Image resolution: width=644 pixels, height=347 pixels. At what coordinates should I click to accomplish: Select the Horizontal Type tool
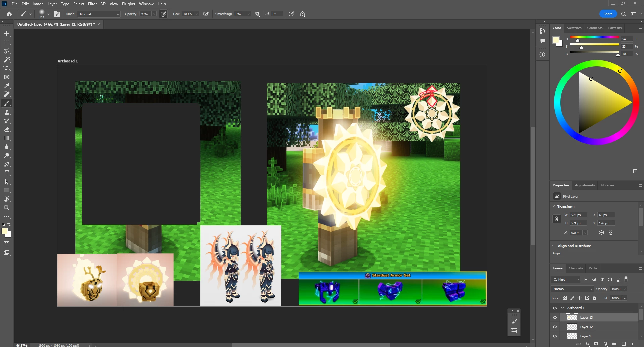pos(7,173)
